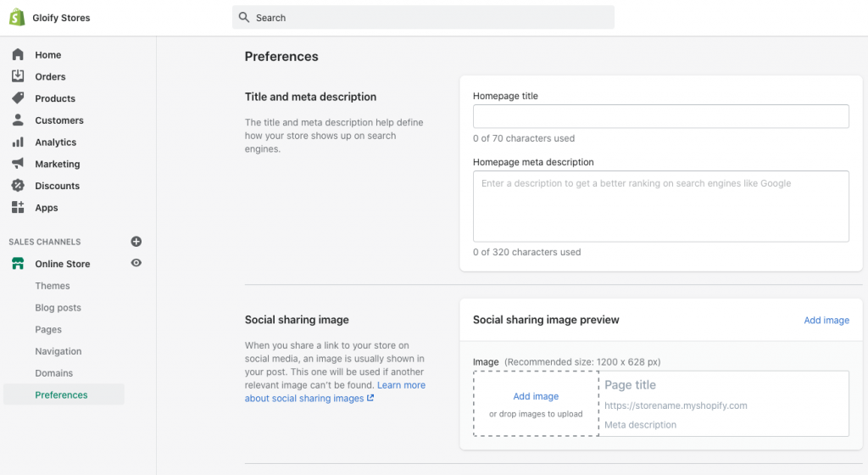Click the top Search bar

coord(423,18)
